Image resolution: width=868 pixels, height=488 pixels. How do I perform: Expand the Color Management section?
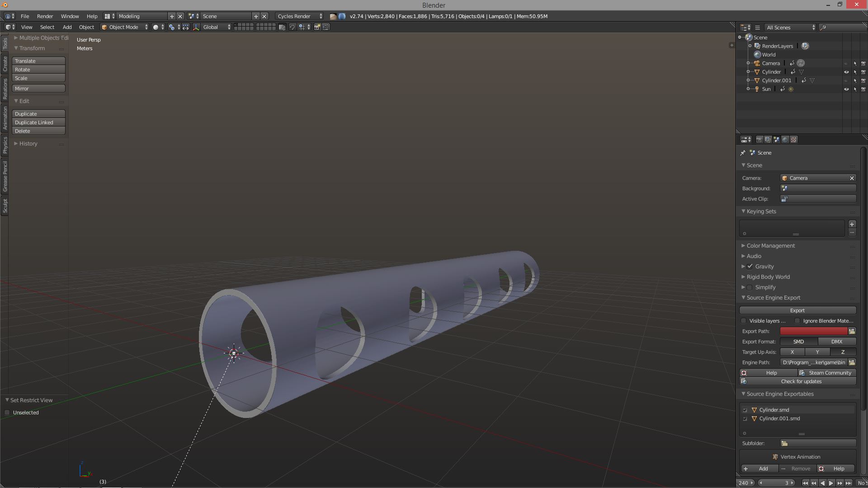743,245
